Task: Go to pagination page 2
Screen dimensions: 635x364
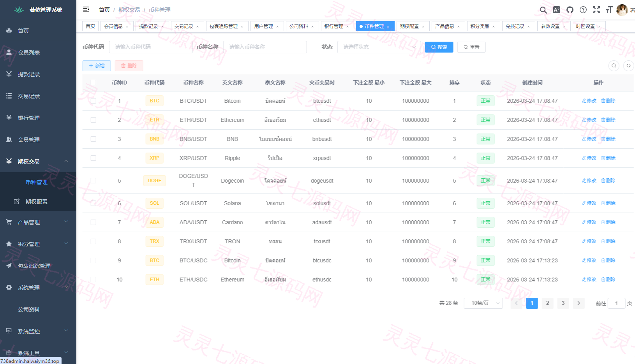Action: point(547,303)
